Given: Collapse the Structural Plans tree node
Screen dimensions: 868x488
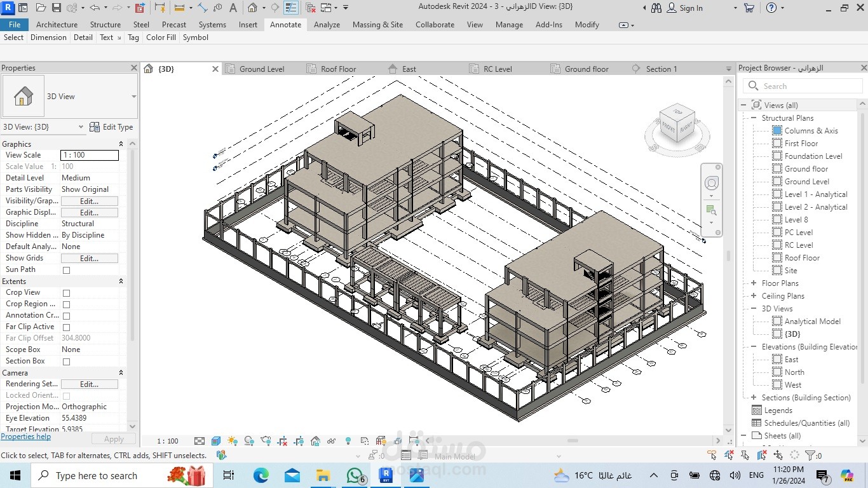Looking at the screenshot, I should point(754,118).
